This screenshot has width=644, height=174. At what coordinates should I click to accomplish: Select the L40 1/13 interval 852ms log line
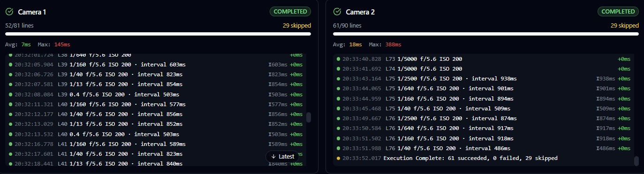tap(156, 124)
